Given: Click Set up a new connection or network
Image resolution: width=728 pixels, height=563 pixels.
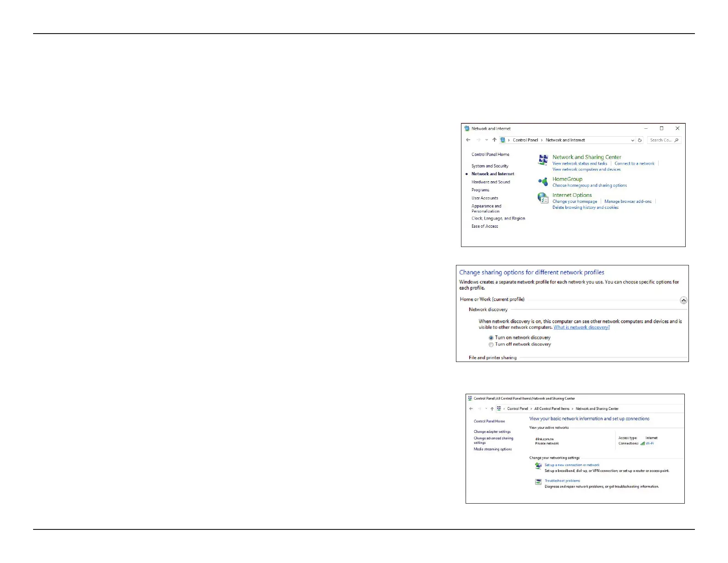Looking at the screenshot, I should (x=572, y=465).
